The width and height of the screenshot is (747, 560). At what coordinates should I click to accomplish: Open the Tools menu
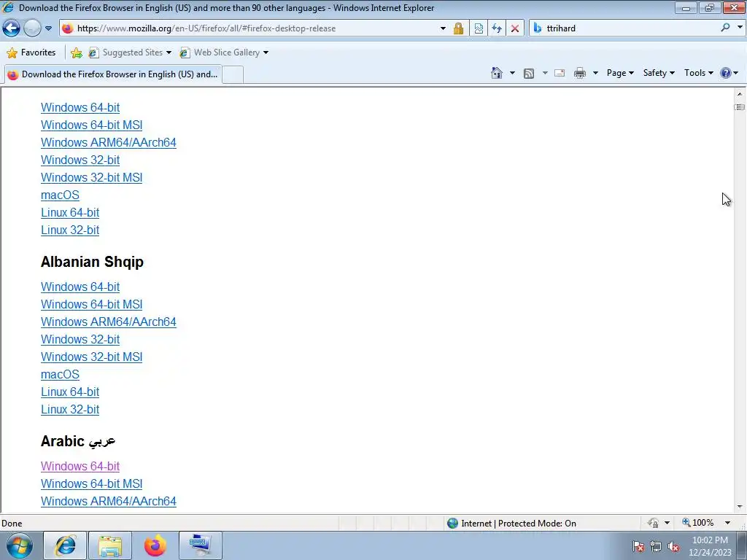[x=698, y=73]
